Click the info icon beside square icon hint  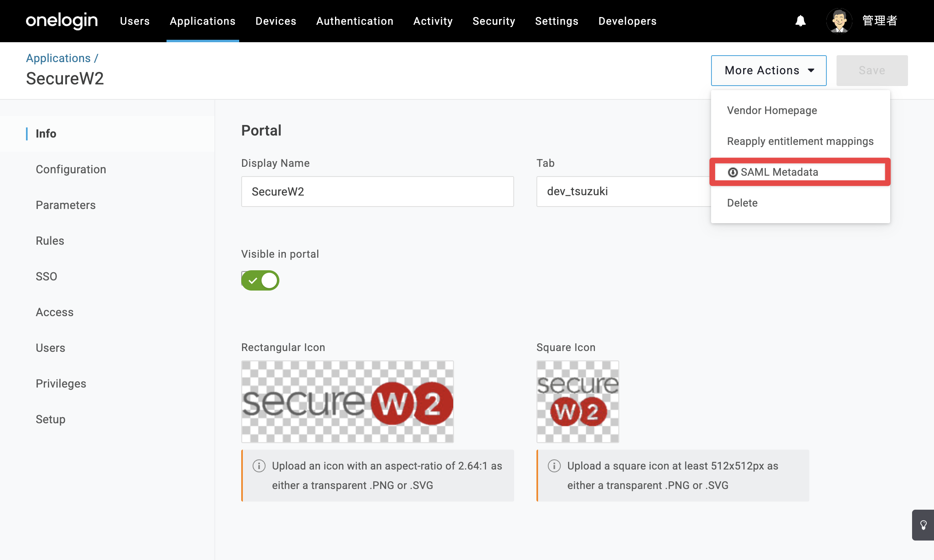coord(554,465)
